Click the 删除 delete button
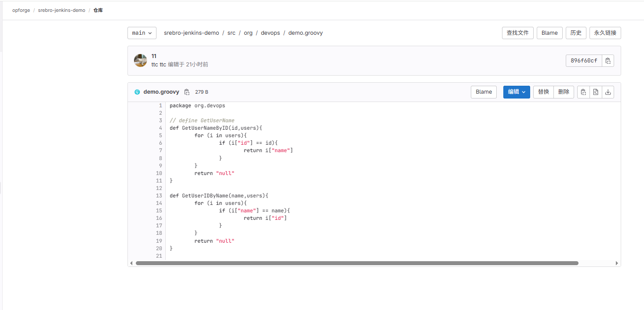The image size is (644, 310). point(564,92)
